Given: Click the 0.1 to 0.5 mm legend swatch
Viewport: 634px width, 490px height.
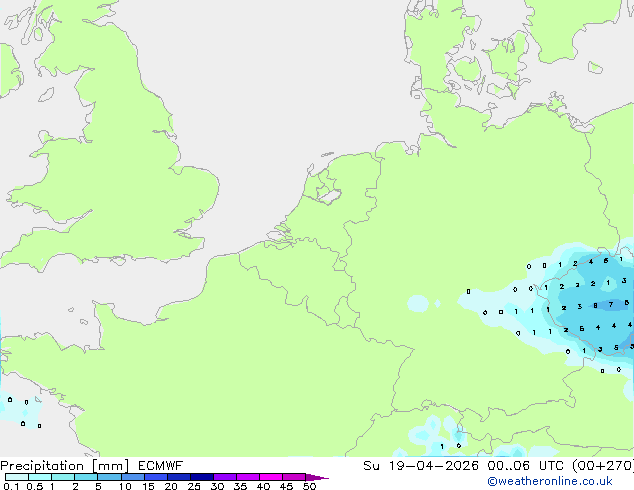Looking at the screenshot, I should (x=17, y=477).
